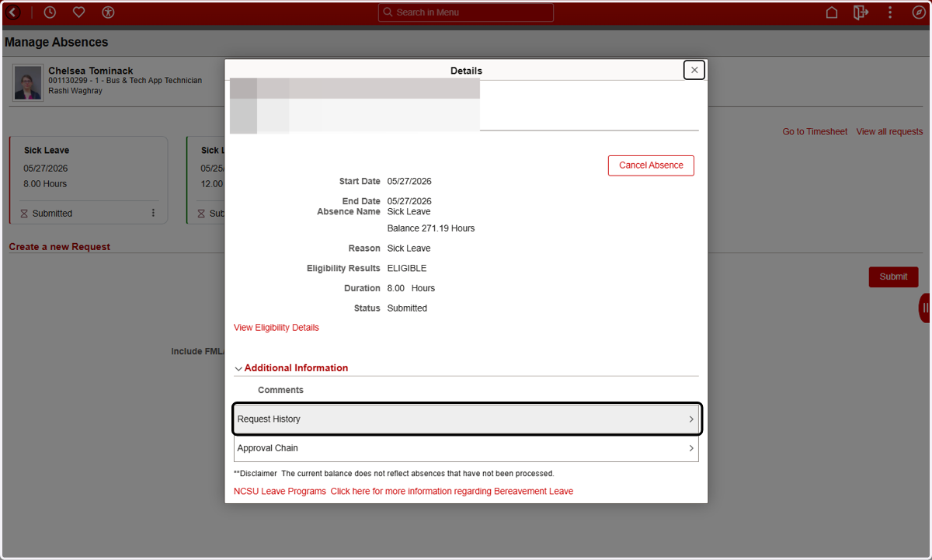
Task: Open the Approval Chain row
Action: pyautogui.click(x=466, y=448)
